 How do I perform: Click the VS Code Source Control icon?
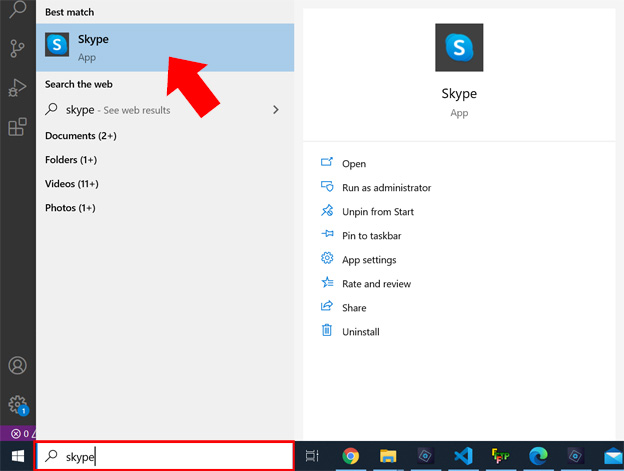tap(17, 47)
